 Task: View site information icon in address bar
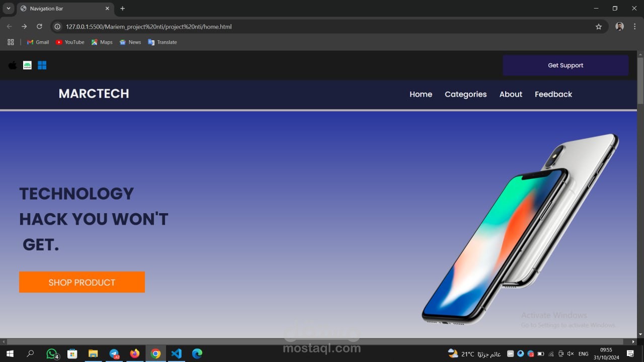[x=57, y=27]
